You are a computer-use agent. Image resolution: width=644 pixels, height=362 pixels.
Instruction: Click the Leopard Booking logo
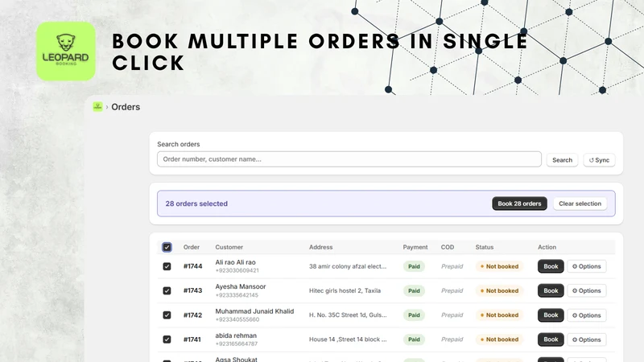point(66,51)
